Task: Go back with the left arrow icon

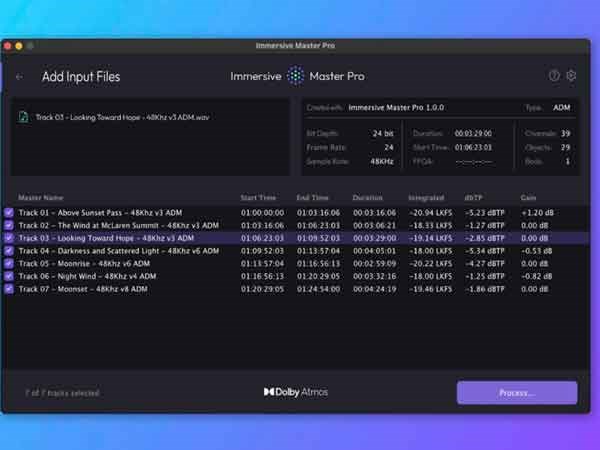Action: [x=19, y=77]
